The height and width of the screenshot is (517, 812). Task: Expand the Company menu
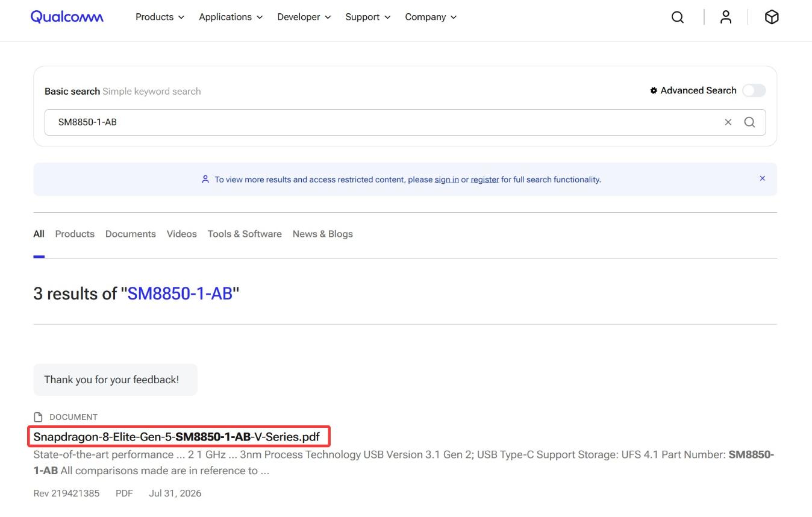(431, 17)
